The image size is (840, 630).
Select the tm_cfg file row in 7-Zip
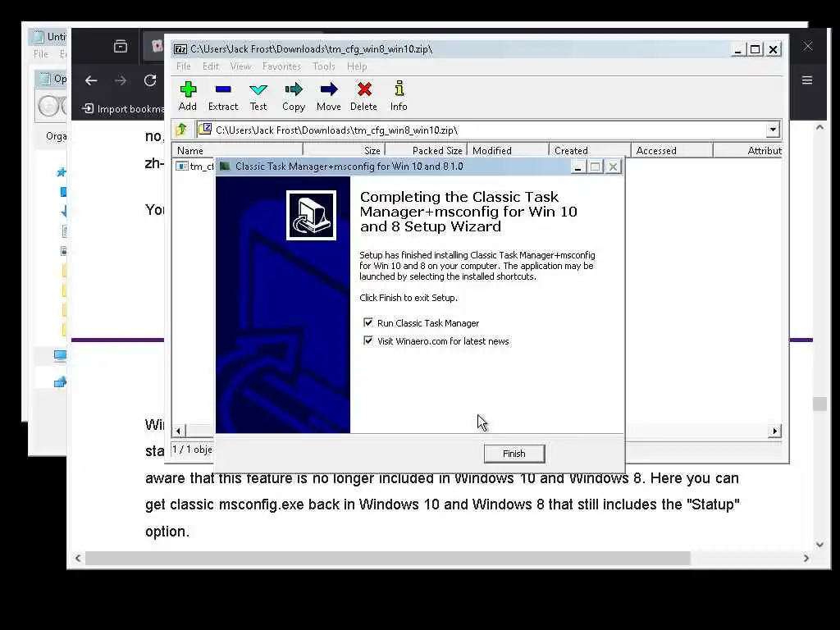[195, 166]
